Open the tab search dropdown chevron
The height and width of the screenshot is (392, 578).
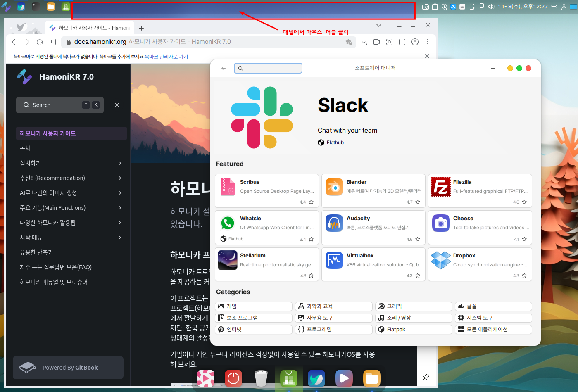(x=379, y=25)
